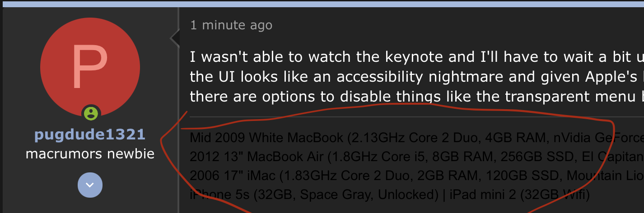The width and height of the screenshot is (644, 213).
Task: Click the light blue bar at the top
Action: coord(322,4)
